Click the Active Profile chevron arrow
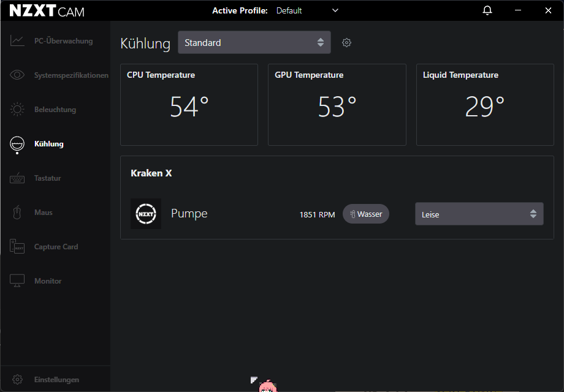 (335, 10)
